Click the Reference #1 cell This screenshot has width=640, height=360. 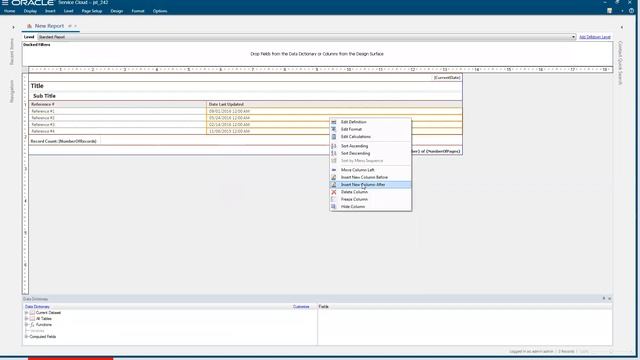pos(118,111)
